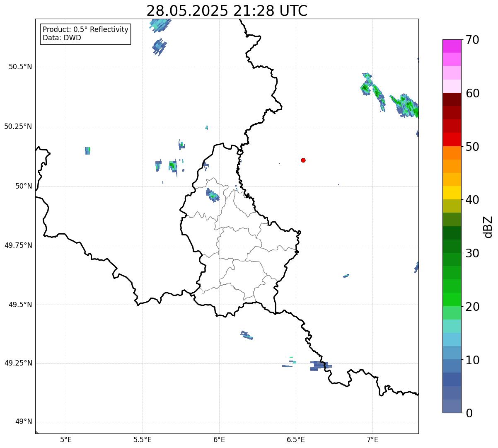Viewport: 498px width, 448px height.
Task: Click the 70 colorbar tick value
Action: click(472, 40)
